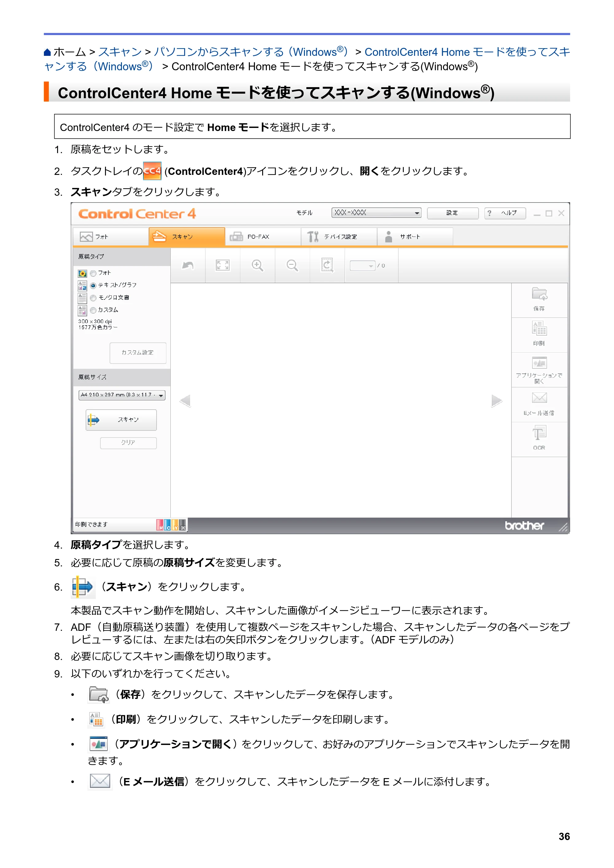Open the スキャン breadcrumb link
Screen dimensions: 614x868
tap(120, 52)
